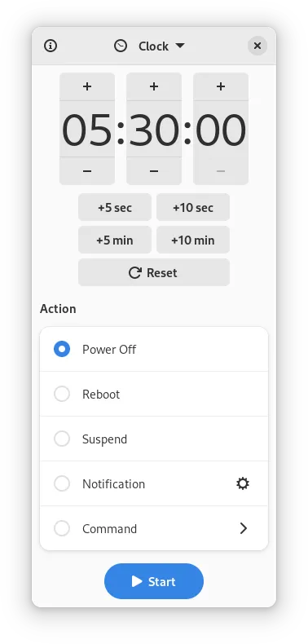Viewport: 308px width, 644px height.
Task: Select the Power Off radio button
Action: pos(62,349)
